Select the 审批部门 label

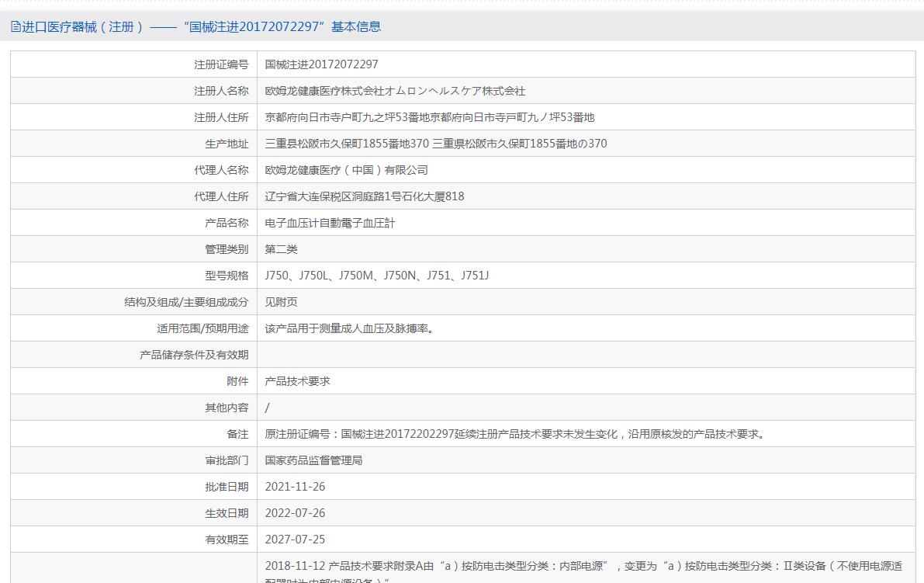coord(227,460)
